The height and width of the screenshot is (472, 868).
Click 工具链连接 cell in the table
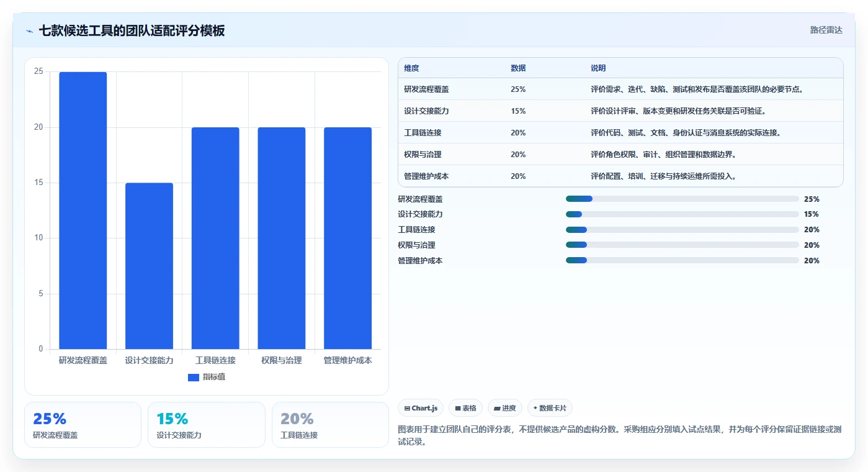click(423, 133)
